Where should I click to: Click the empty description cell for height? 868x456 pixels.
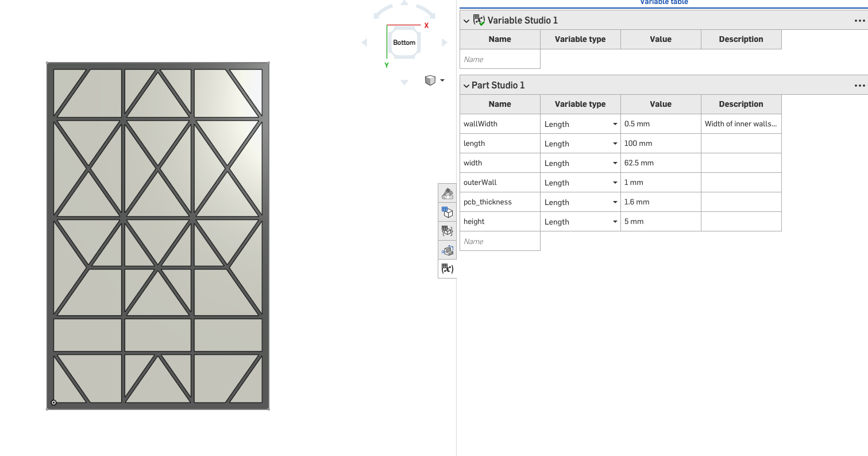coord(741,222)
